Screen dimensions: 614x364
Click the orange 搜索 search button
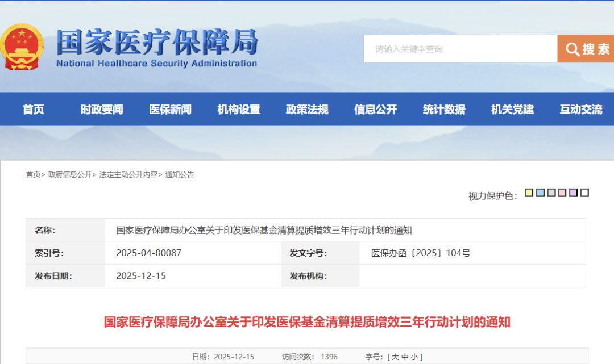(586, 49)
